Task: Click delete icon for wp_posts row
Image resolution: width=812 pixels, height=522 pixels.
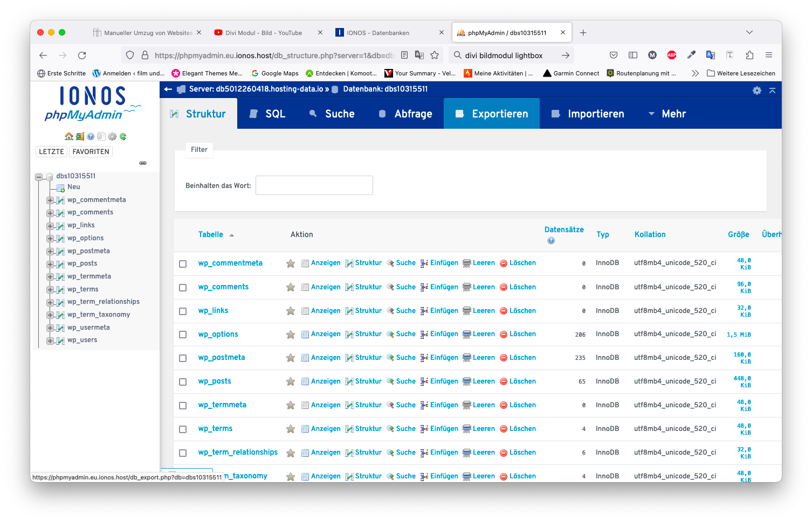Action: tap(504, 381)
